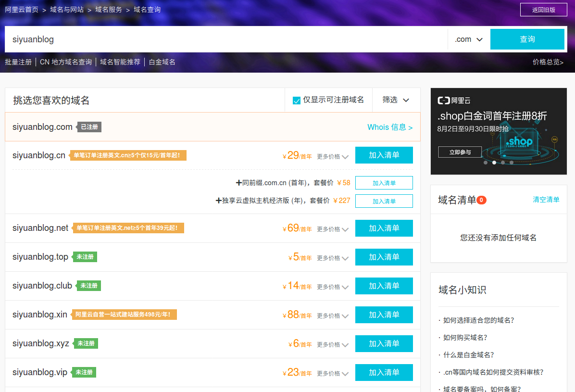Open 域名服务 breadcrumb link

109,10
